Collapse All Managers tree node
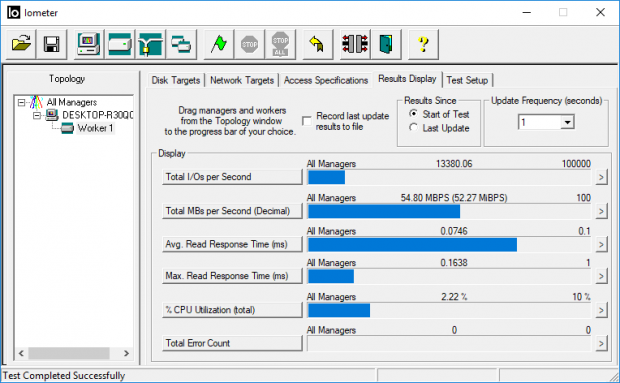The width and height of the screenshot is (620, 383). 21,103
